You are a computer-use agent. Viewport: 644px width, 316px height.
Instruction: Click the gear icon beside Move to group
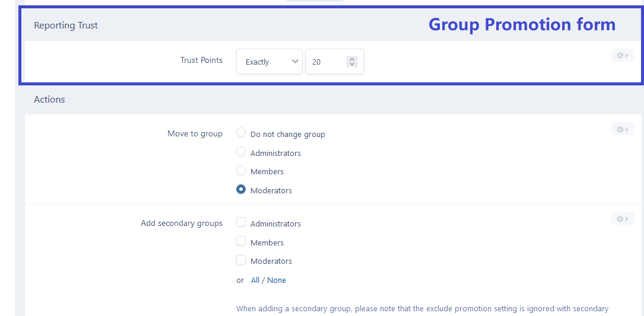coord(622,129)
